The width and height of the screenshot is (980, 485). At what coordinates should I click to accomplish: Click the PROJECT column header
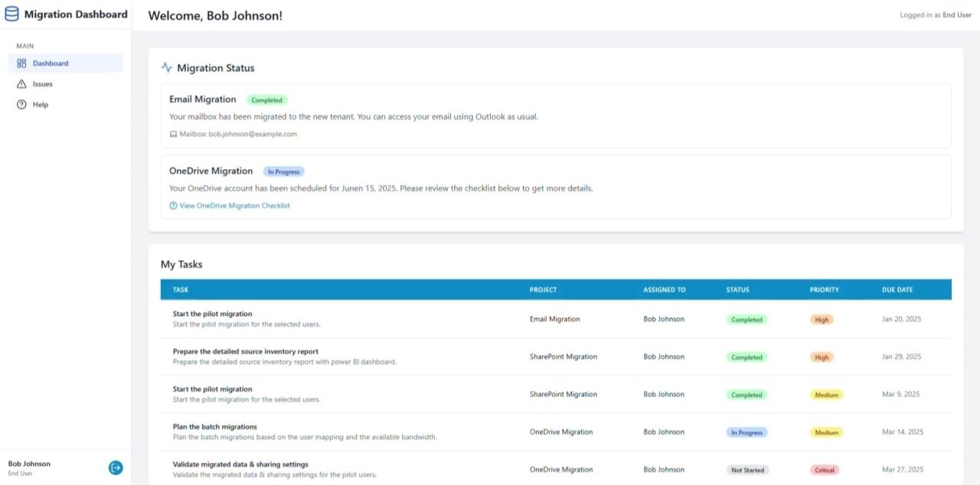tap(543, 290)
